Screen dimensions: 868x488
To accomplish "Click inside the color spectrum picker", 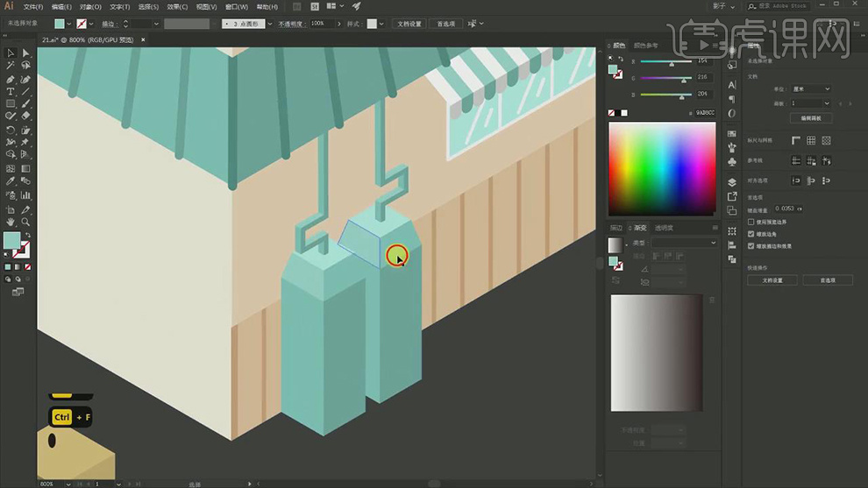I will 662,166.
